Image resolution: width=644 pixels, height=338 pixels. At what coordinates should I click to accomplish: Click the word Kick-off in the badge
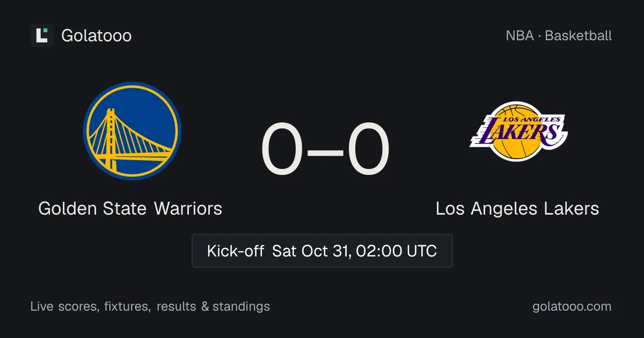(x=236, y=251)
